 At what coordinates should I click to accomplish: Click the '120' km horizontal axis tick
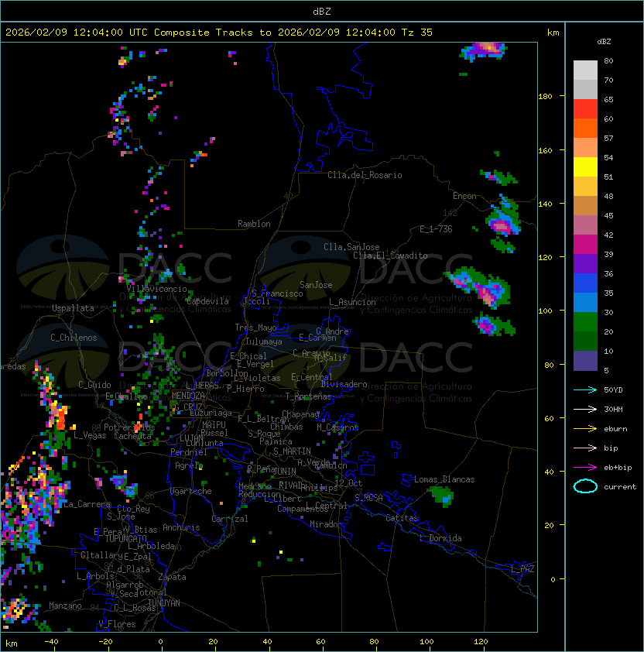coord(481,642)
